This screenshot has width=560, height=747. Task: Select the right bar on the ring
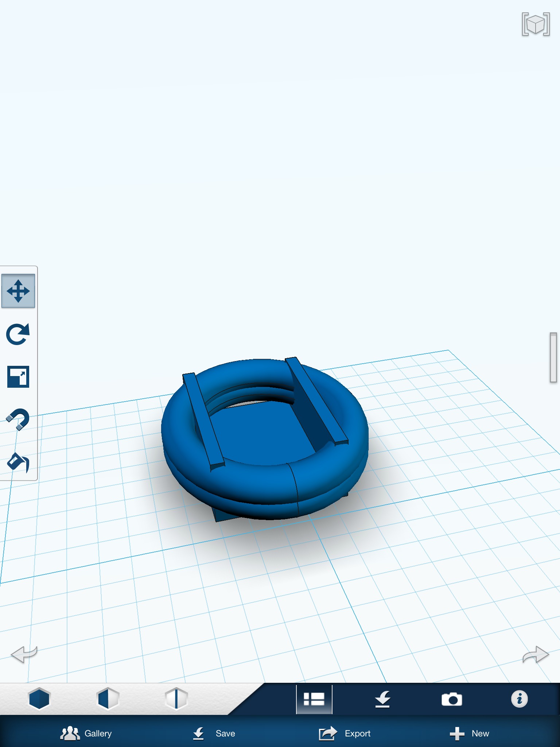coord(316,400)
